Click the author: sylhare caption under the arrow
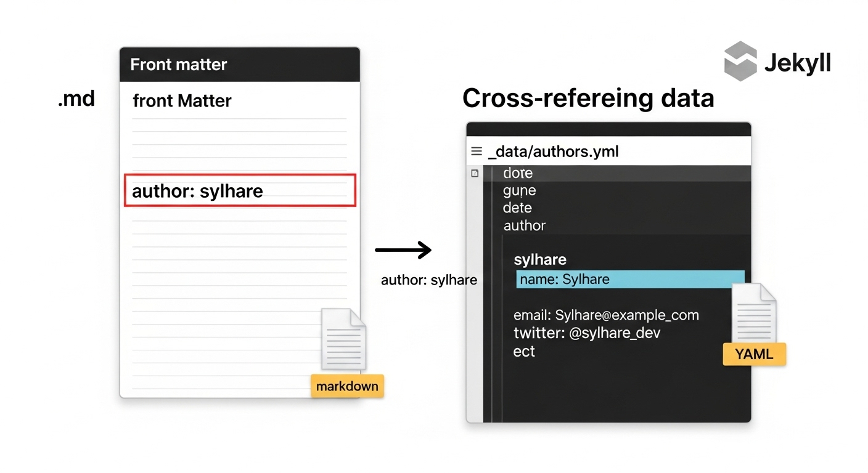Image resolution: width=868 pixels, height=473 pixels. pyautogui.click(x=429, y=280)
